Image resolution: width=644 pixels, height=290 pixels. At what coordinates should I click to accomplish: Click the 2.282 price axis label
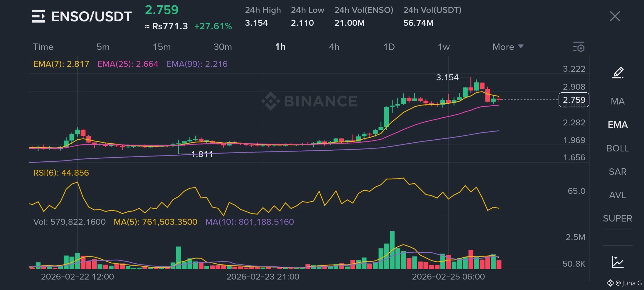pos(574,123)
